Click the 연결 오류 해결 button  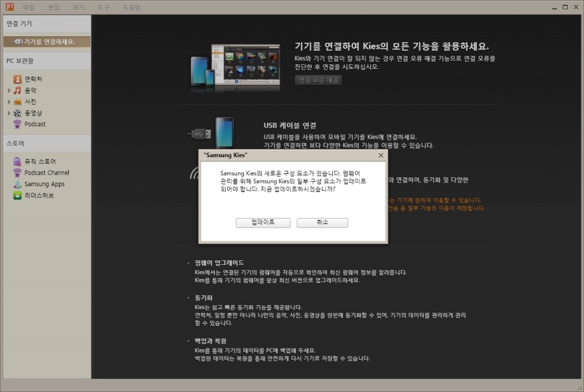tap(319, 80)
